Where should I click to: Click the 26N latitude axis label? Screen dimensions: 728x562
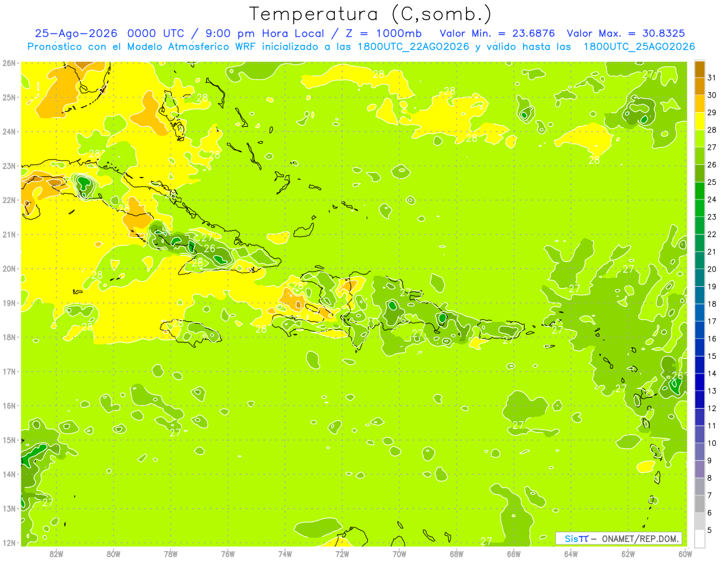click(9, 62)
